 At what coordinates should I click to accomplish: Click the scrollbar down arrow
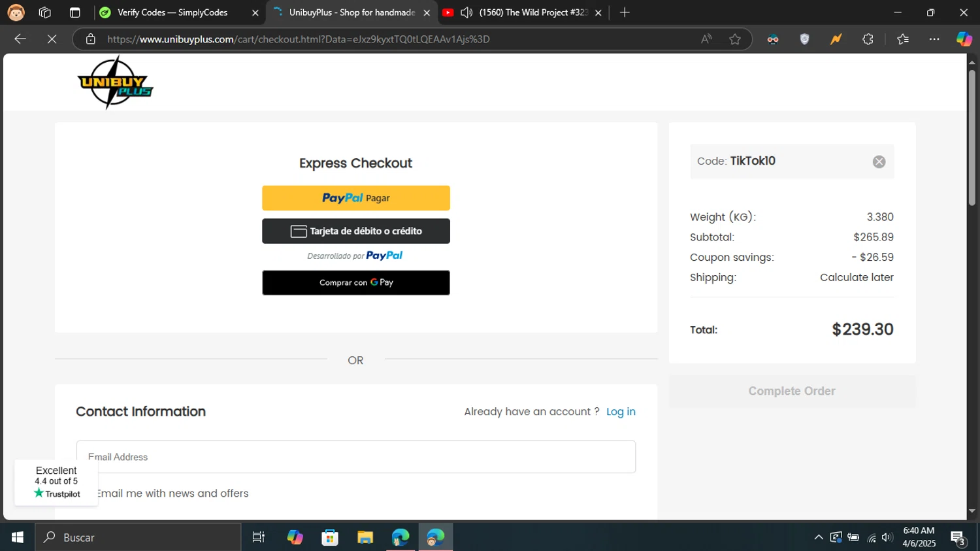(972, 511)
